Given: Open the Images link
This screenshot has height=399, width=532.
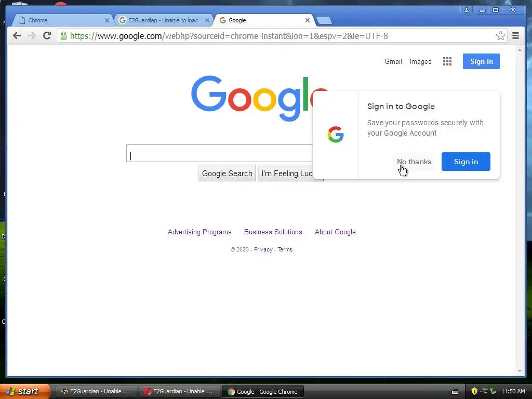Looking at the screenshot, I should [x=420, y=61].
